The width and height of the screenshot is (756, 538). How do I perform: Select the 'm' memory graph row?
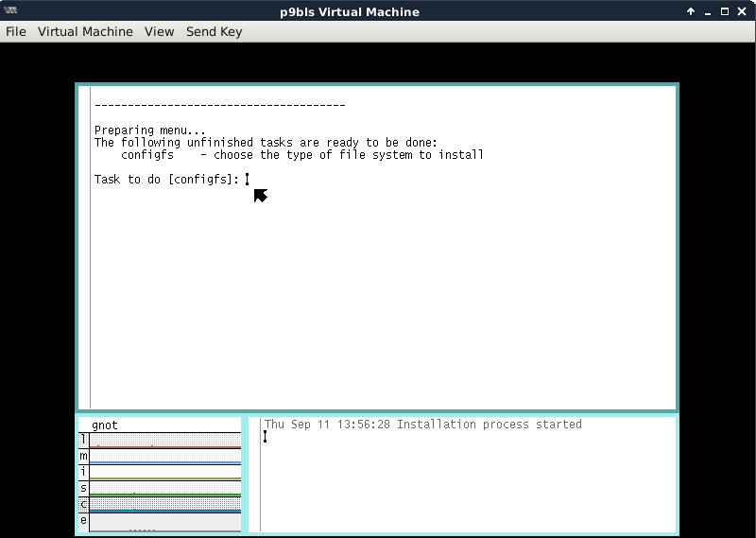(x=164, y=457)
